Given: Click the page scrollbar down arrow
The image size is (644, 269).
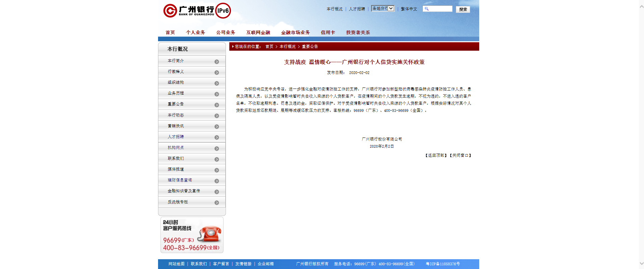Looking at the screenshot, I should coord(641,263).
